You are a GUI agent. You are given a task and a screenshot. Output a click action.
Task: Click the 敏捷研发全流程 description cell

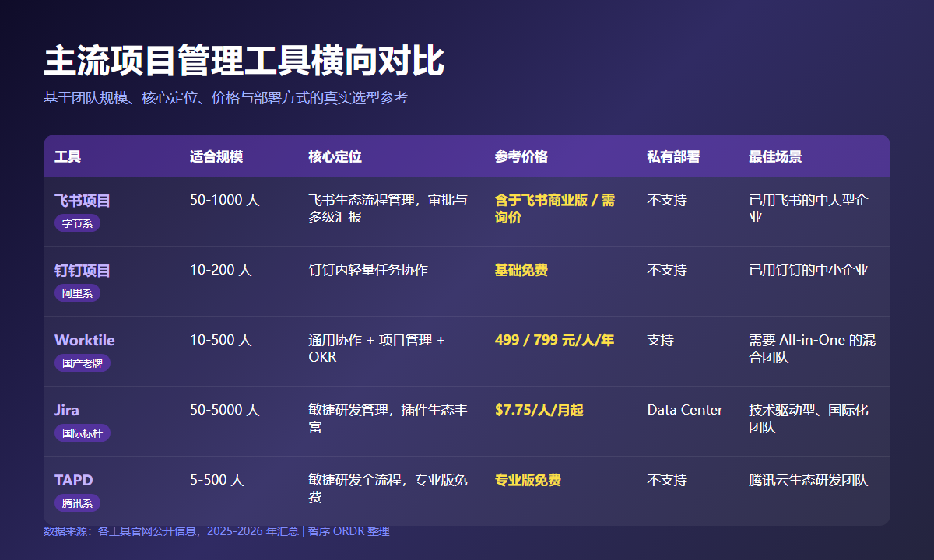pyautogui.click(x=388, y=488)
